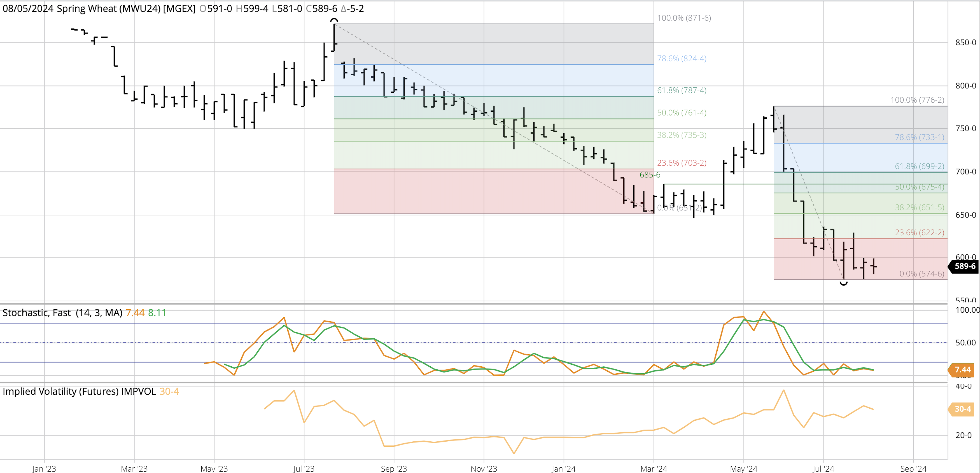This screenshot has width=980, height=473.
Task: Click the 100.0% (871-6) Fibonacci label
Action: click(x=684, y=18)
